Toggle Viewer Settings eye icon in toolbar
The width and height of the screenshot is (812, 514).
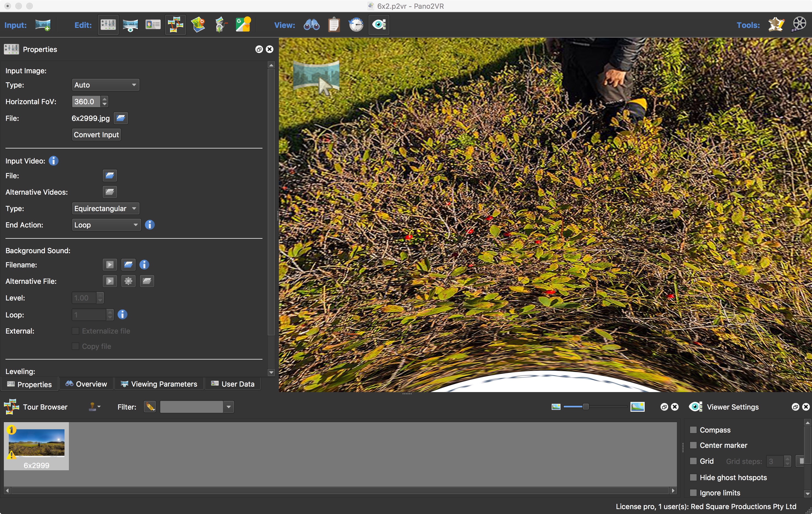[x=379, y=25]
